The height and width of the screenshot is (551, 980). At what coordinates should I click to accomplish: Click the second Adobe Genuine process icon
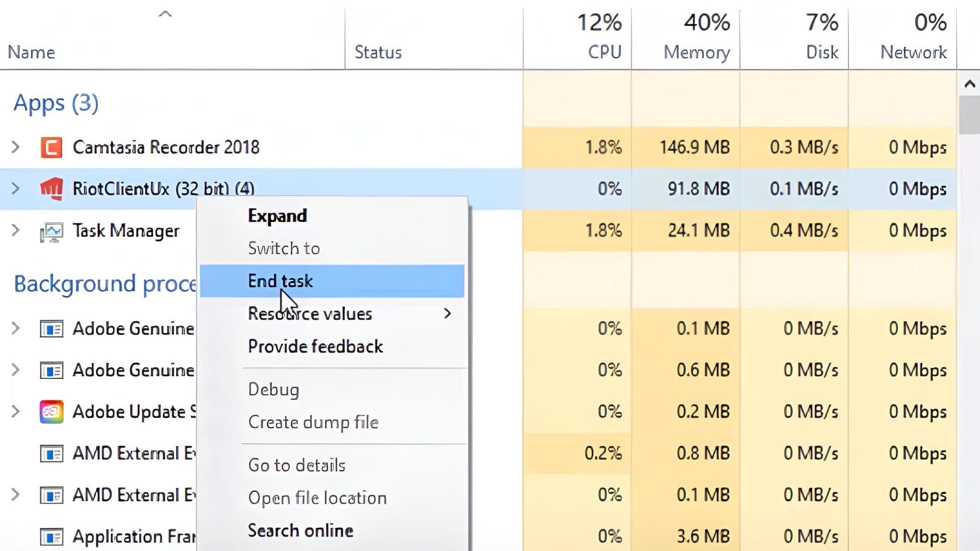click(51, 370)
